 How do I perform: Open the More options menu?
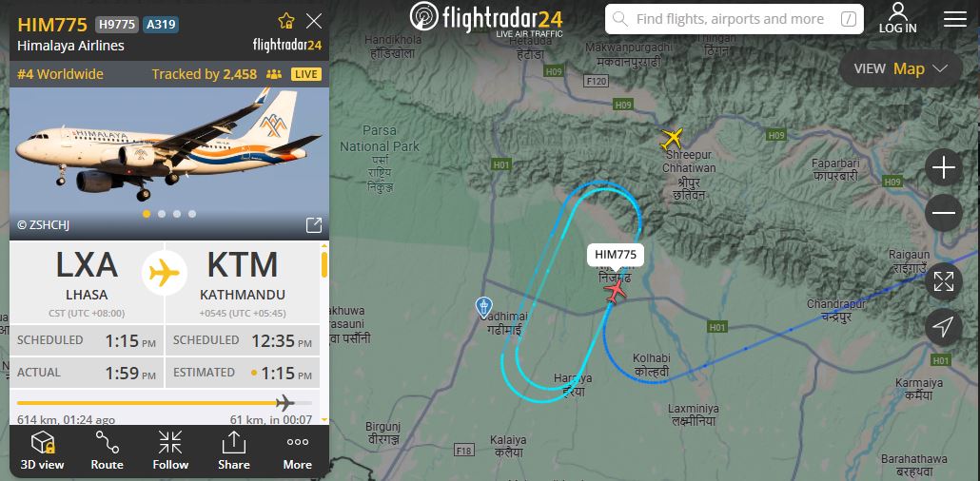(298, 450)
